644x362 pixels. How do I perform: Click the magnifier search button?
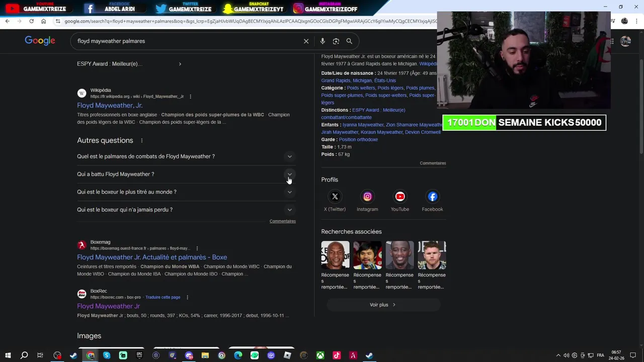pyautogui.click(x=349, y=41)
